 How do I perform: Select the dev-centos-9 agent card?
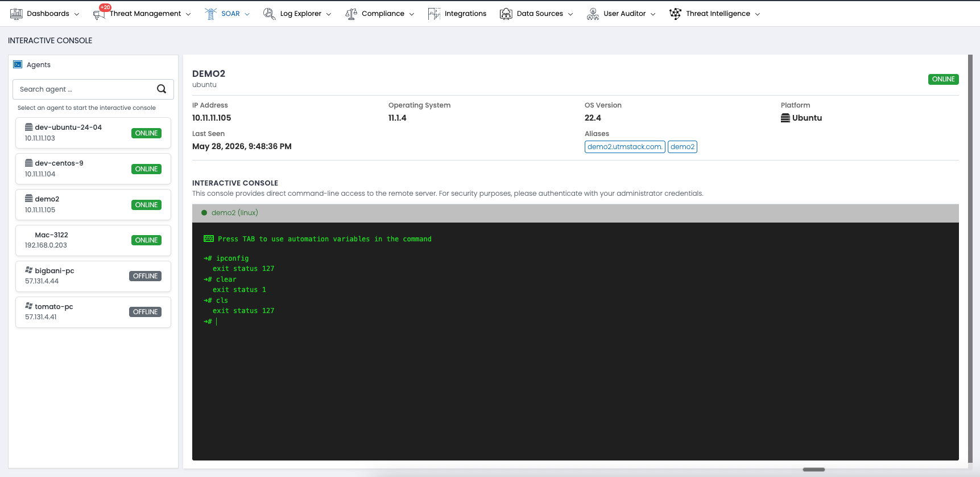pos(93,168)
